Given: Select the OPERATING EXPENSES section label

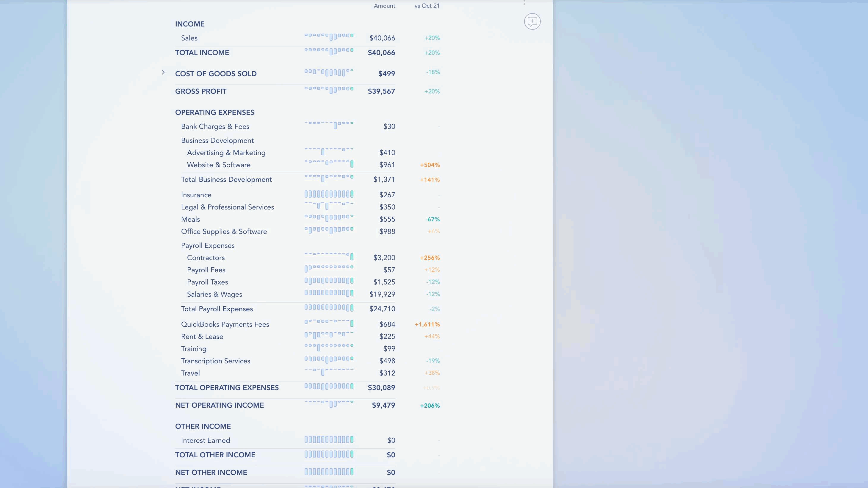Looking at the screenshot, I should 214,112.
